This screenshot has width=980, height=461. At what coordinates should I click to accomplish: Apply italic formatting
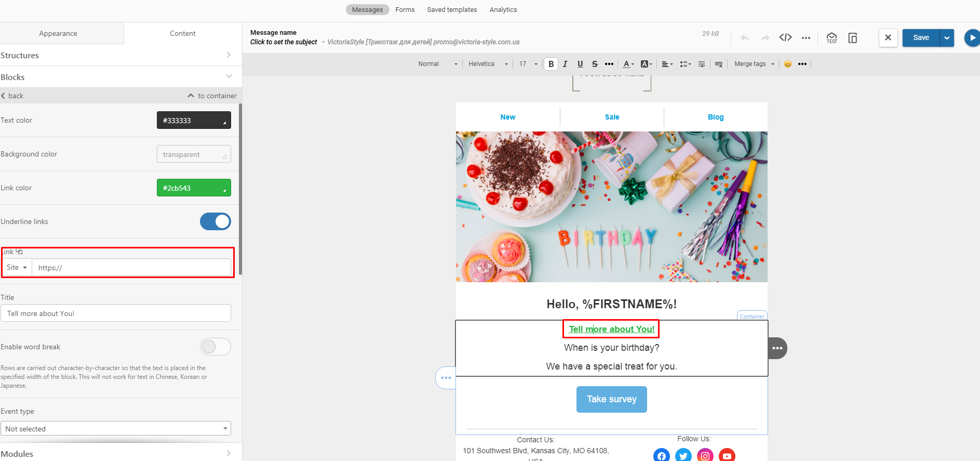(x=565, y=64)
